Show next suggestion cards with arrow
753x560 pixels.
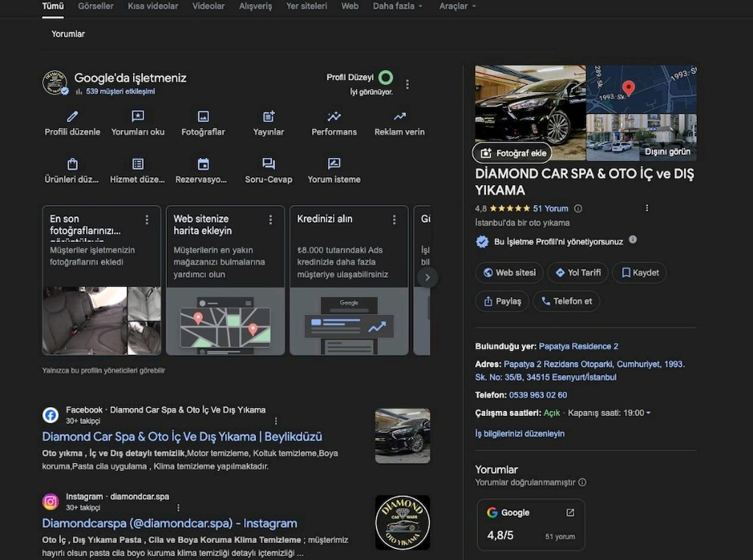(x=427, y=277)
